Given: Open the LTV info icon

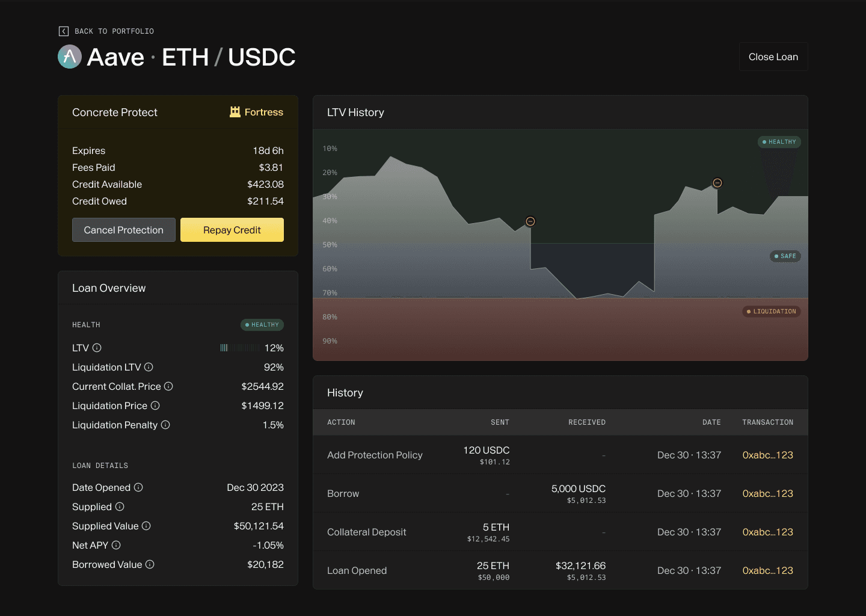Looking at the screenshot, I should click(97, 348).
